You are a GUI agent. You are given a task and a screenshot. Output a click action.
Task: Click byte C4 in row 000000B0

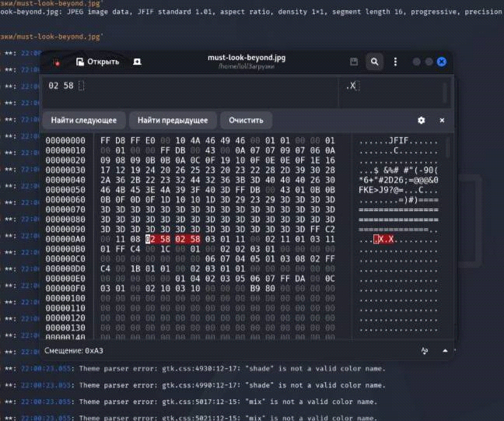click(135, 249)
